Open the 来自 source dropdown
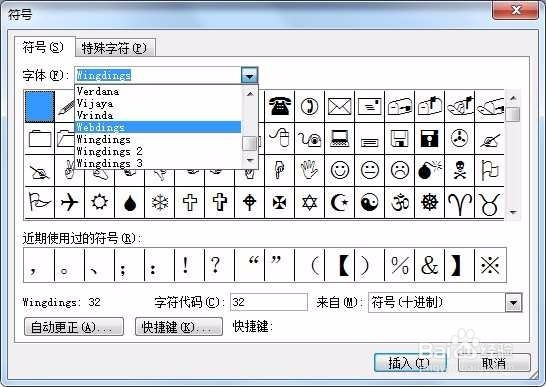 click(514, 303)
